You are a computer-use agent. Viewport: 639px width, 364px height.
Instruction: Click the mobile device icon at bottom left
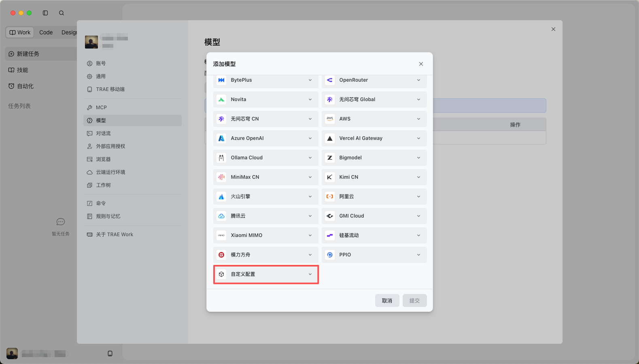(110, 353)
